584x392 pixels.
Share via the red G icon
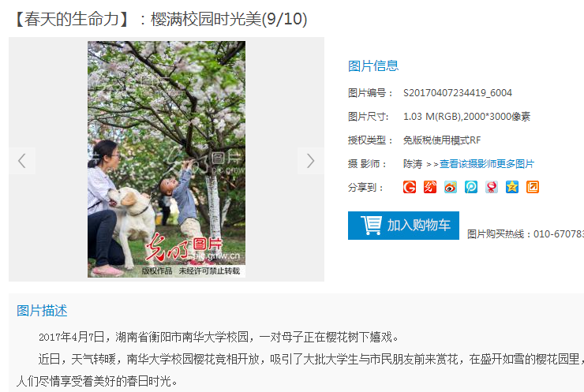click(x=410, y=187)
